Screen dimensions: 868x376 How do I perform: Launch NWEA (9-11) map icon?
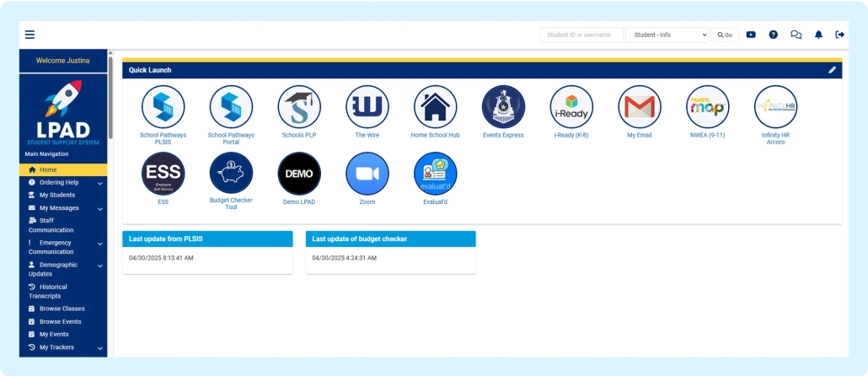point(708,107)
